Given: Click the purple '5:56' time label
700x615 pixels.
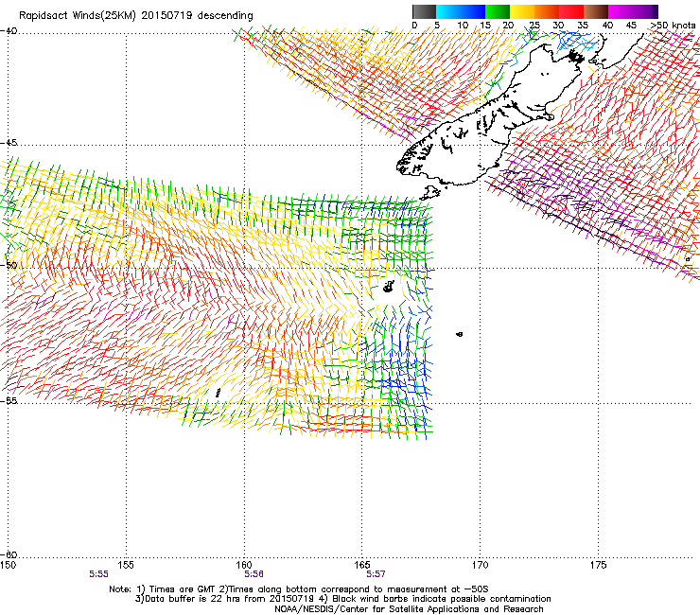Looking at the screenshot, I should [x=254, y=574].
